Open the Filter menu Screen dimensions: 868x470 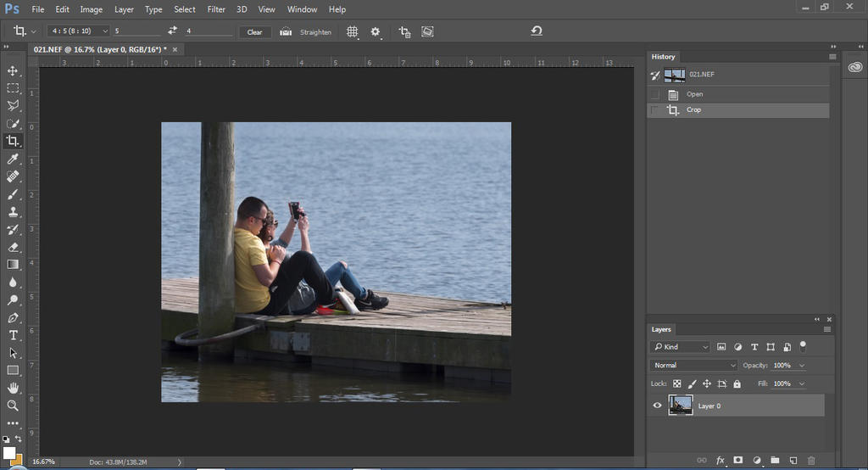click(216, 9)
